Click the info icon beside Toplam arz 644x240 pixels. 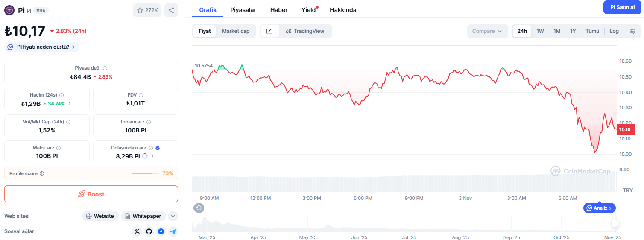[149, 122]
